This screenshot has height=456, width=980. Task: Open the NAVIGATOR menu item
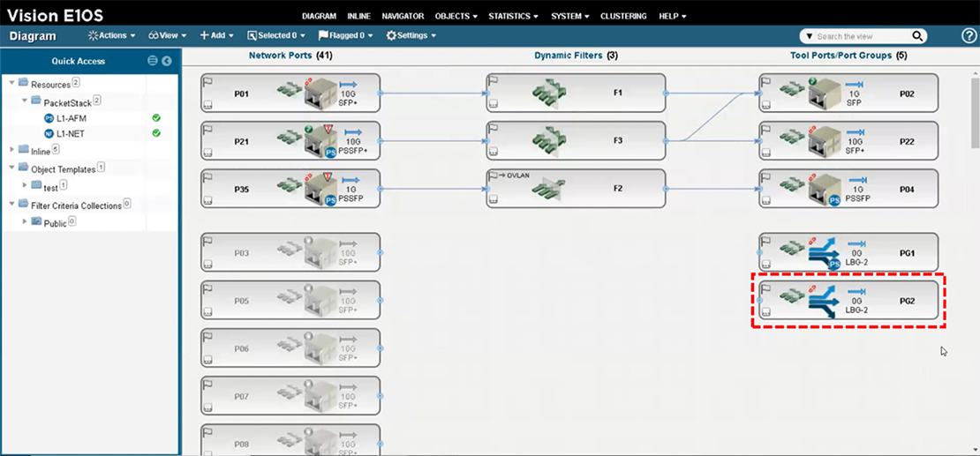pos(403,16)
